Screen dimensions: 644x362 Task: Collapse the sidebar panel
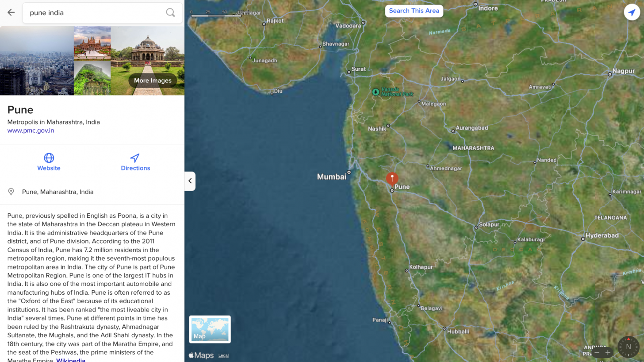click(x=190, y=181)
